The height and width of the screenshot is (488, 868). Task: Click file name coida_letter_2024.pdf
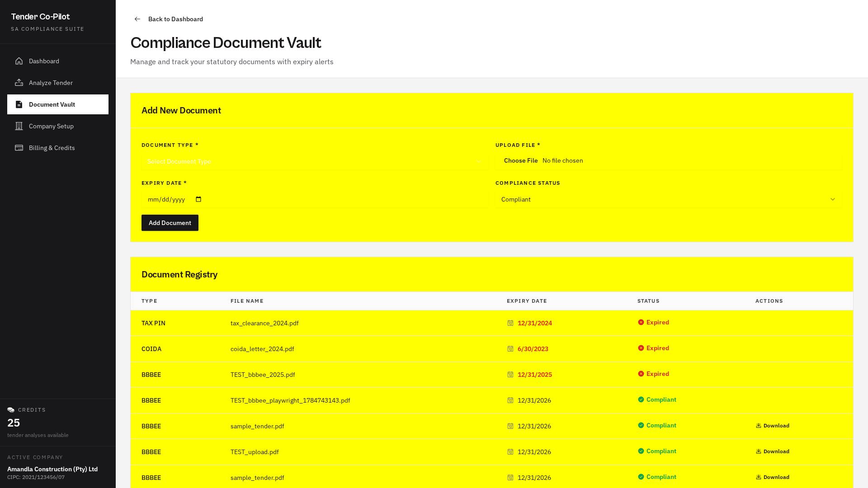pyautogui.click(x=262, y=349)
